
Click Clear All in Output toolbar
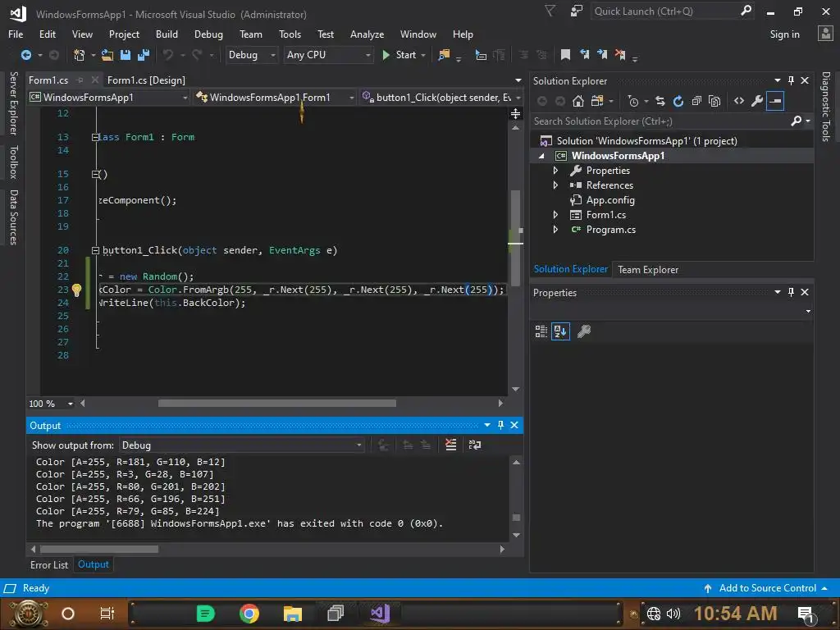click(451, 445)
